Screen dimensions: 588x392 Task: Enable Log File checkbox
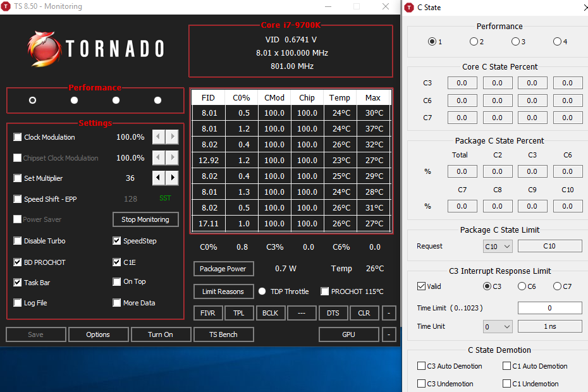pyautogui.click(x=17, y=302)
